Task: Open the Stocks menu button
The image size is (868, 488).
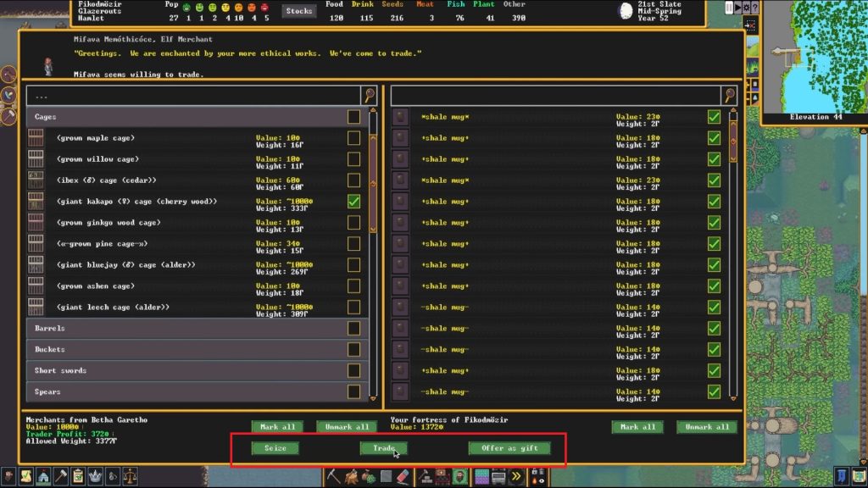Action: pyautogui.click(x=299, y=10)
